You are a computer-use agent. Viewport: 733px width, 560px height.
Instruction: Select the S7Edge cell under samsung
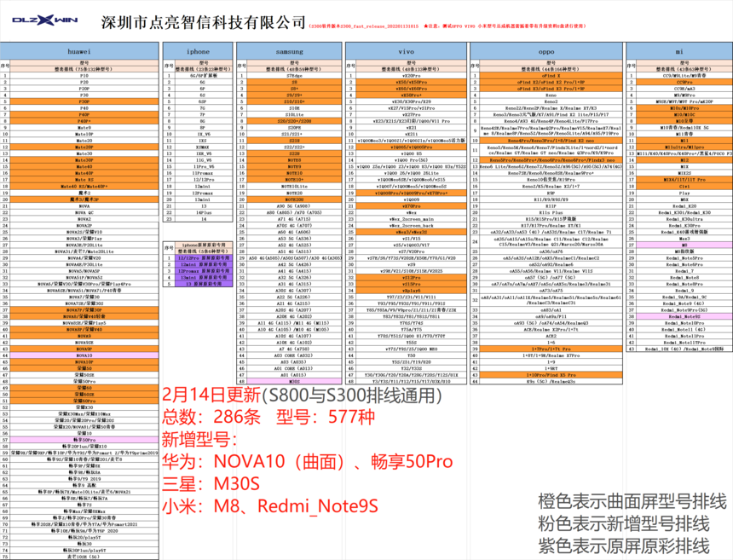[x=293, y=75]
